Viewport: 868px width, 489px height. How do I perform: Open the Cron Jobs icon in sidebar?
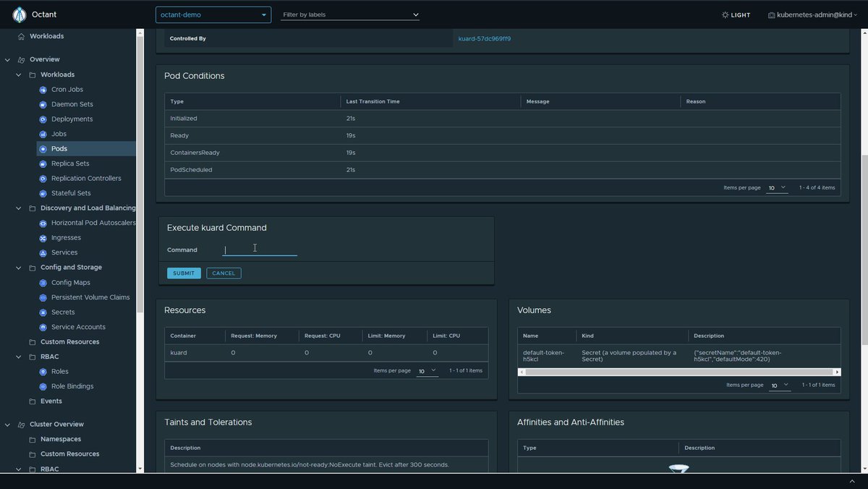pos(43,90)
